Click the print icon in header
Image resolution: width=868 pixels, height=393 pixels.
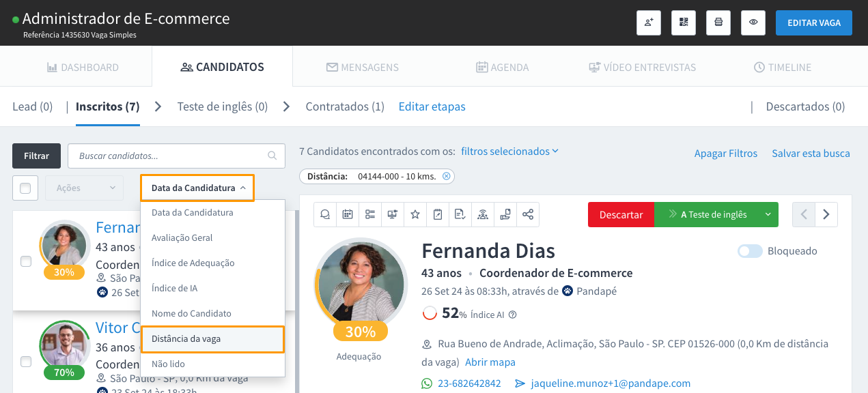(x=718, y=23)
